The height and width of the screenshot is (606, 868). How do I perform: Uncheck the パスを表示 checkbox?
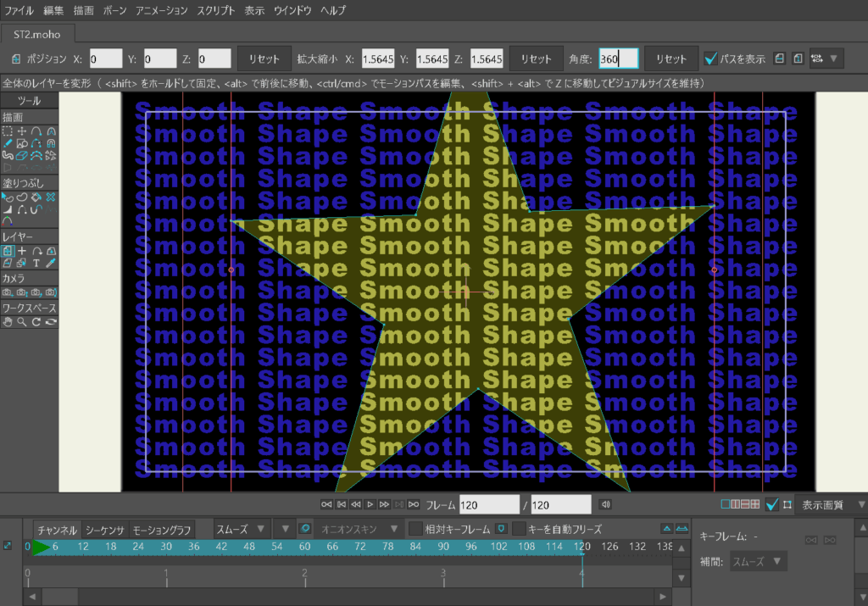click(x=711, y=58)
